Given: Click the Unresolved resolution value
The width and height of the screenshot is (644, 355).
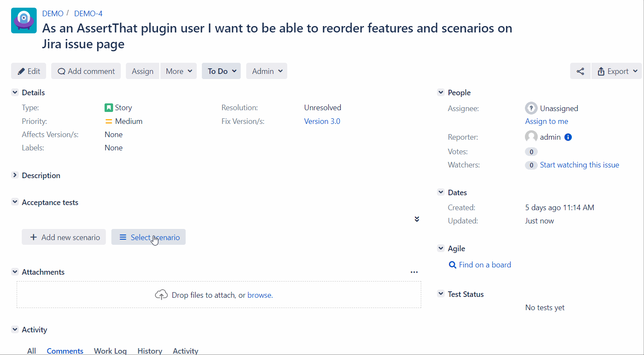Looking at the screenshot, I should 323,108.
